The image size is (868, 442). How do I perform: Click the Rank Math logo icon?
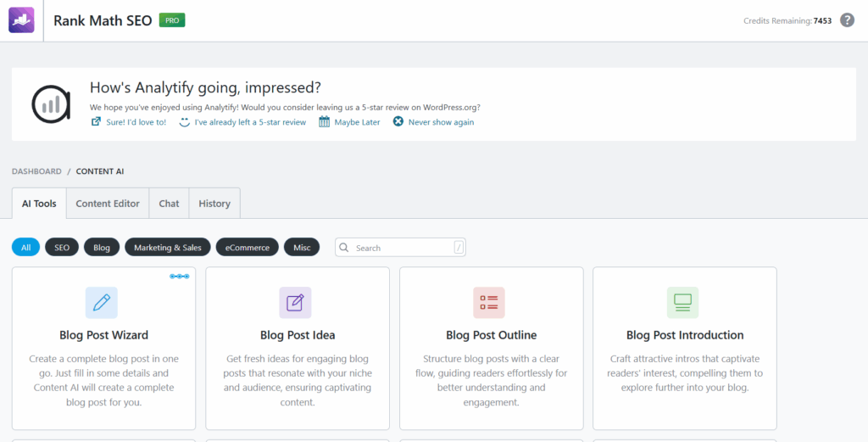21,20
